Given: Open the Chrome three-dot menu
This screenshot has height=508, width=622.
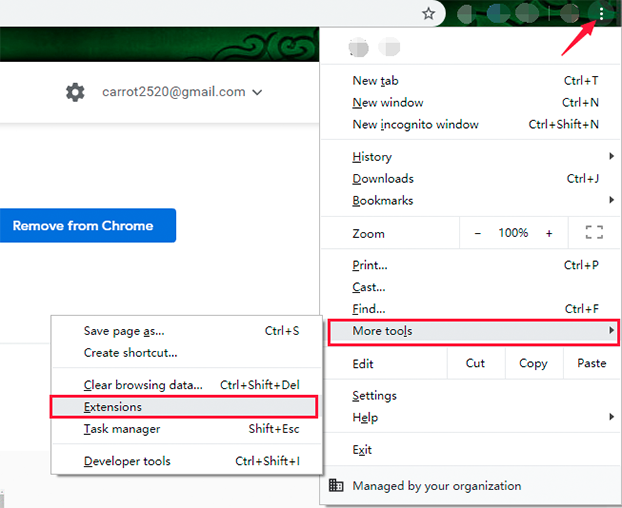Looking at the screenshot, I should [x=601, y=14].
